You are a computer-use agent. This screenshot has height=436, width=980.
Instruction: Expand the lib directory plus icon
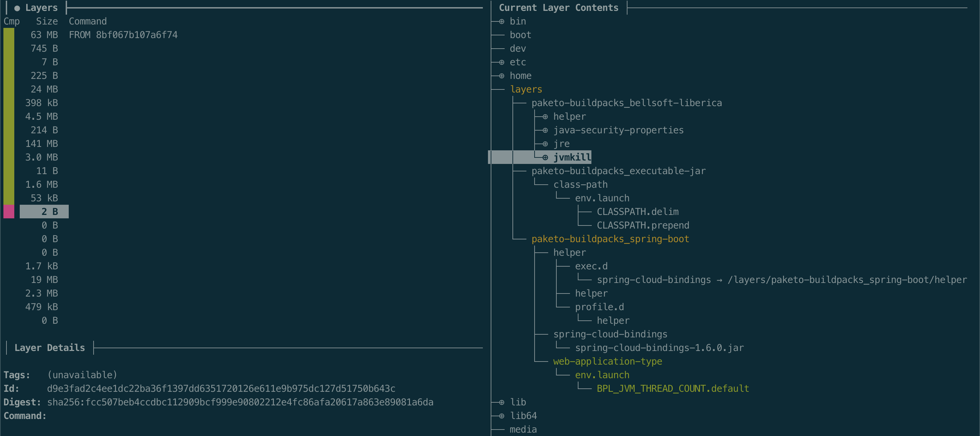(x=502, y=402)
